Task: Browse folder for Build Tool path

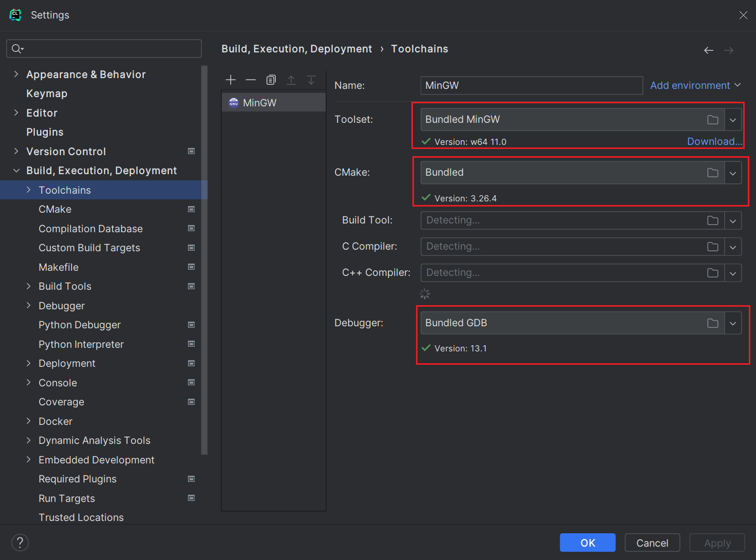Action: pyautogui.click(x=713, y=220)
